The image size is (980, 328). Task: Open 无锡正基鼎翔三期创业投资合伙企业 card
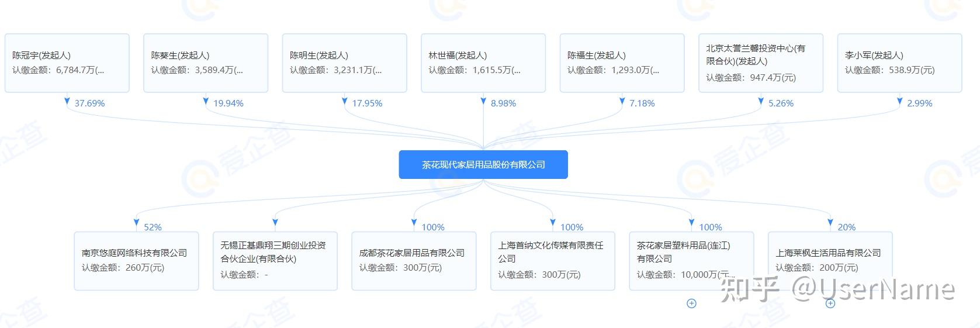point(275,261)
